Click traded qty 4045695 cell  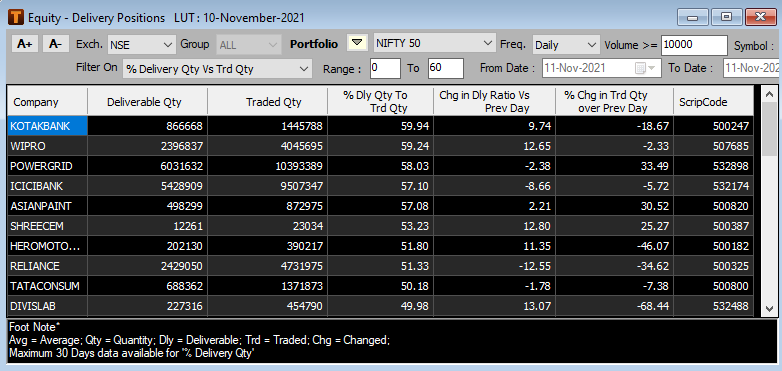pos(267,146)
